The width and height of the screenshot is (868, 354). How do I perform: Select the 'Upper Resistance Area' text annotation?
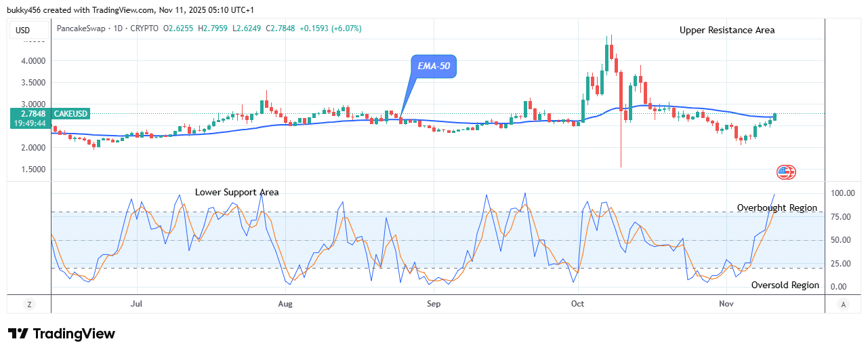pos(726,31)
